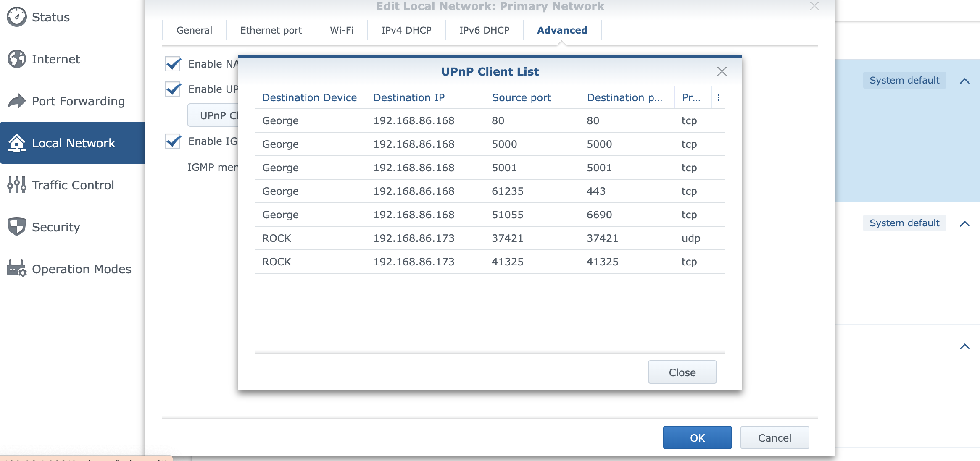
Task: Click the Internet globe icon
Action: [17, 59]
